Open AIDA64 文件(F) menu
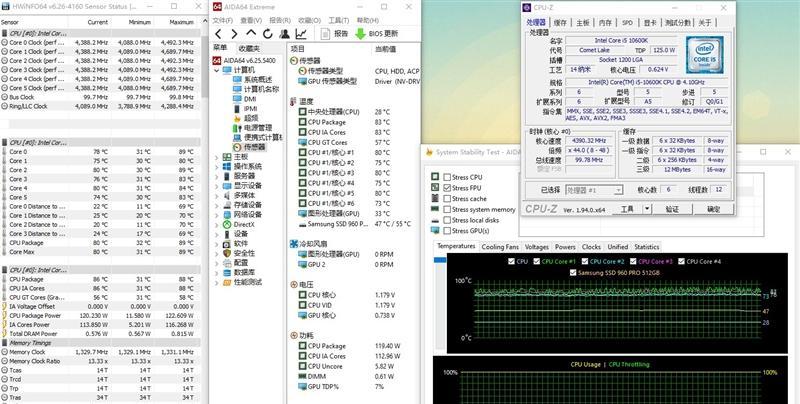The image size is (800, 404). [x=222, y=20]
